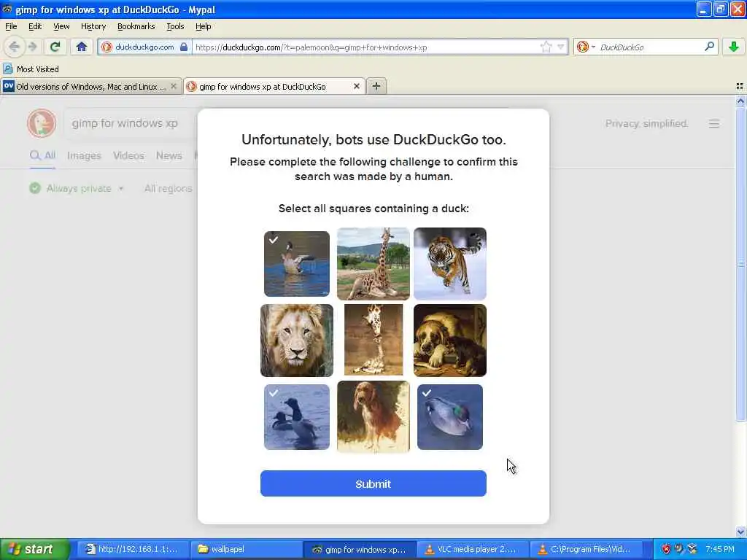The height and width of the screenshot is (560, 747).
Task: Deselect the checked duck diving in water square
Action: [x=296, y=264]
